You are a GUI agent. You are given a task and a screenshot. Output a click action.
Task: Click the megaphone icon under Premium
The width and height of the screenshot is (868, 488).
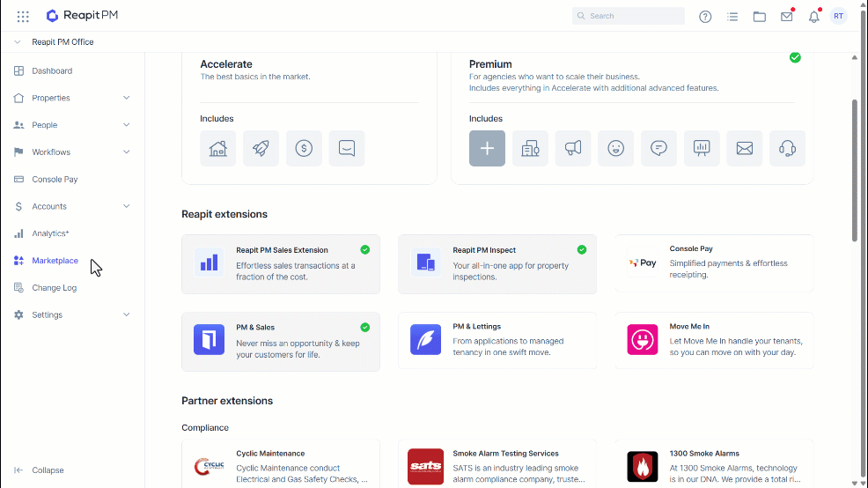coord(573,149)
